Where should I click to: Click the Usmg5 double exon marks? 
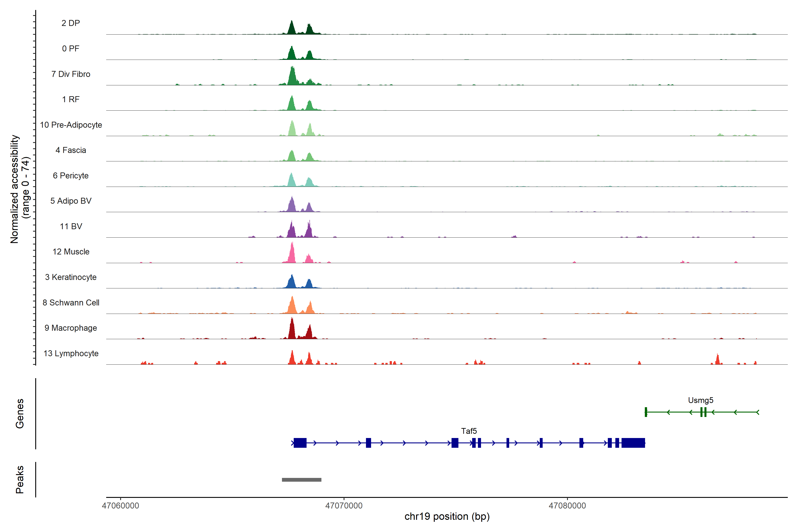703,412
